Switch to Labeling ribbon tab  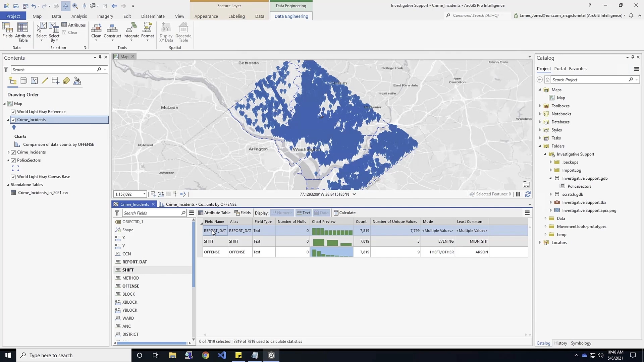(236, 16)
